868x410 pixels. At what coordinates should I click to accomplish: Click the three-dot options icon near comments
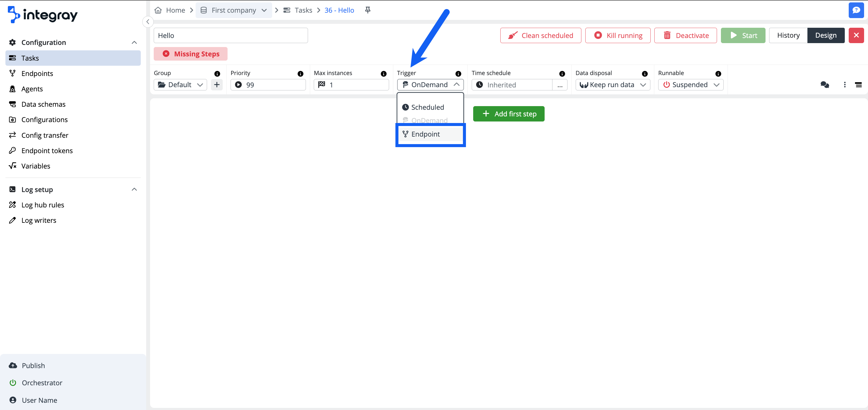844,85
